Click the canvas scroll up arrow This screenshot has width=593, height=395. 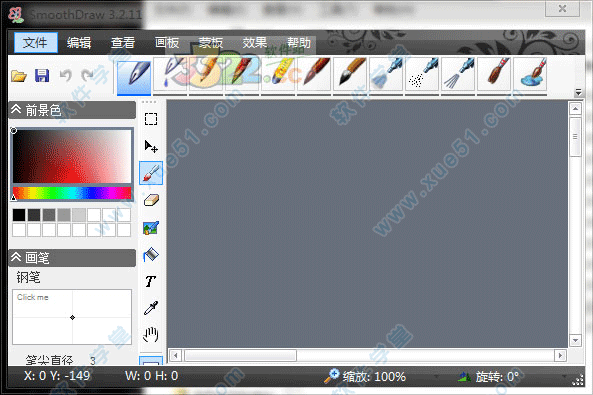pyautogui.click(x=575, y=109)
